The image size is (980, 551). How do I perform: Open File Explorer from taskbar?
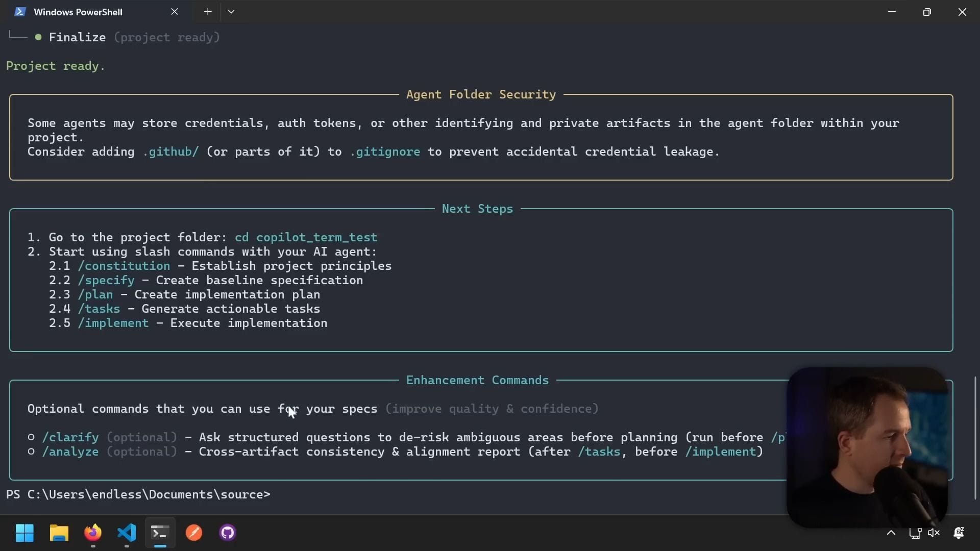(59, 533)
